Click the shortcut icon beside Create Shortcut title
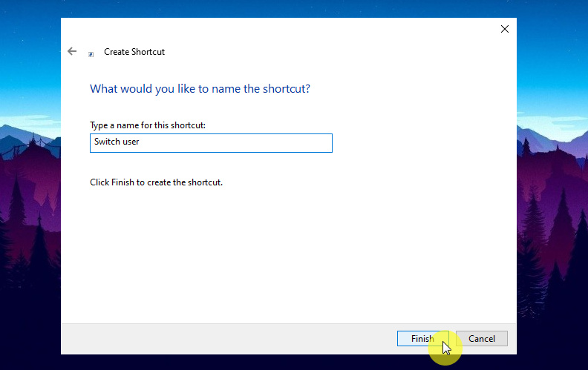Viewport: 588px width, 370px height. 91,53
